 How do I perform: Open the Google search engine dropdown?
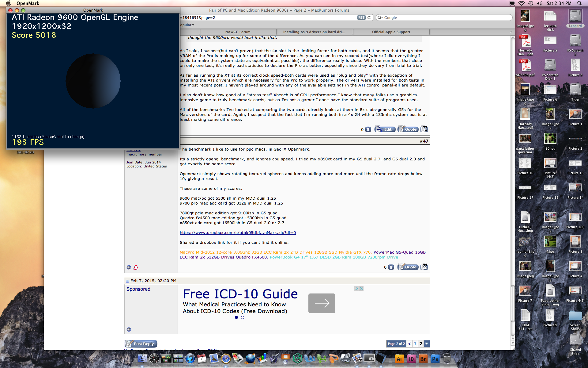(380, 18)
